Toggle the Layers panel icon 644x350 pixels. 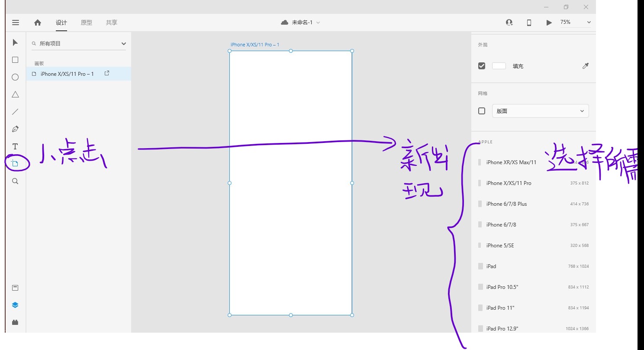(x=15, y=305)
